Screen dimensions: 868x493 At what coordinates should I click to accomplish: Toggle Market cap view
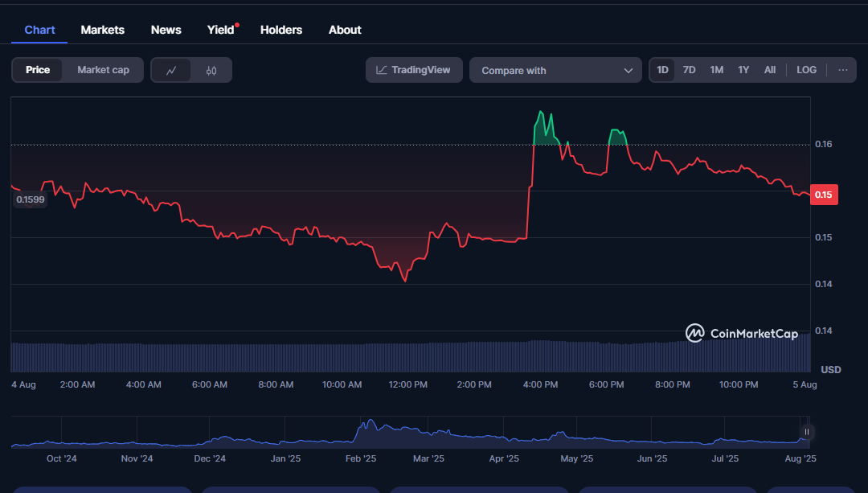(x=103, y=70)
